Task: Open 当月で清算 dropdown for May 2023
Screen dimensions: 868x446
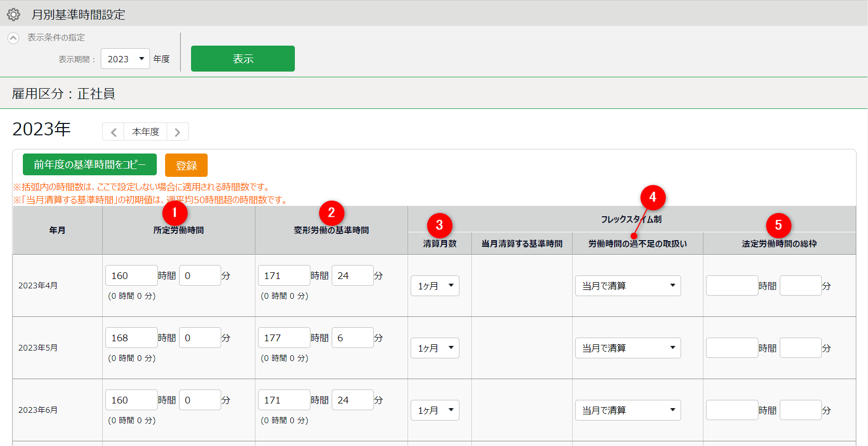Action: (628, 348)
